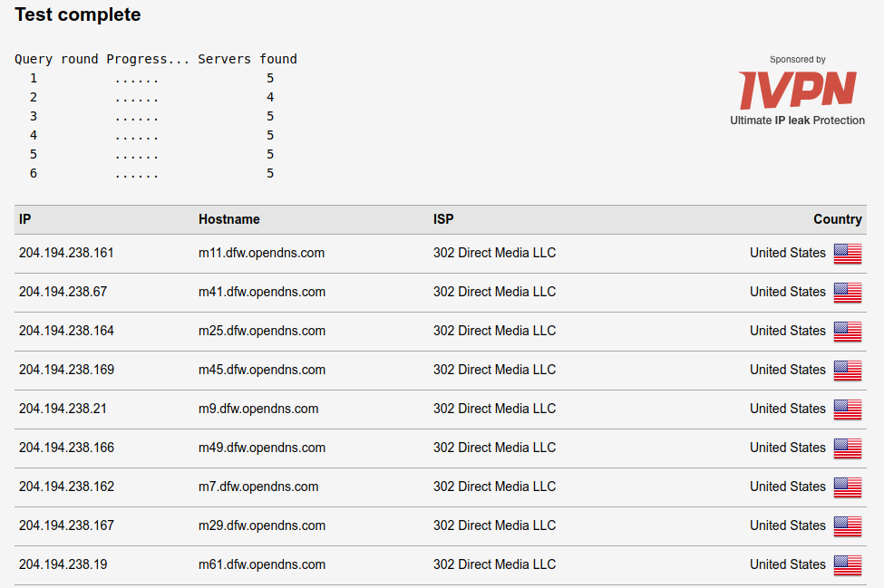This screenshot has height=588, width=884.
Task: Click the "Ultimate IP leak Protection" tagline
Action: [x=797, y=120]
